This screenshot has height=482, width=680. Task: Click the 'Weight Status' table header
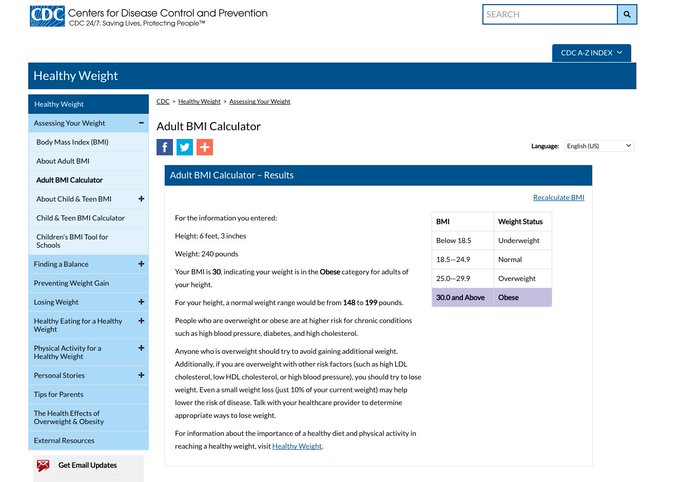coord(523,222)
